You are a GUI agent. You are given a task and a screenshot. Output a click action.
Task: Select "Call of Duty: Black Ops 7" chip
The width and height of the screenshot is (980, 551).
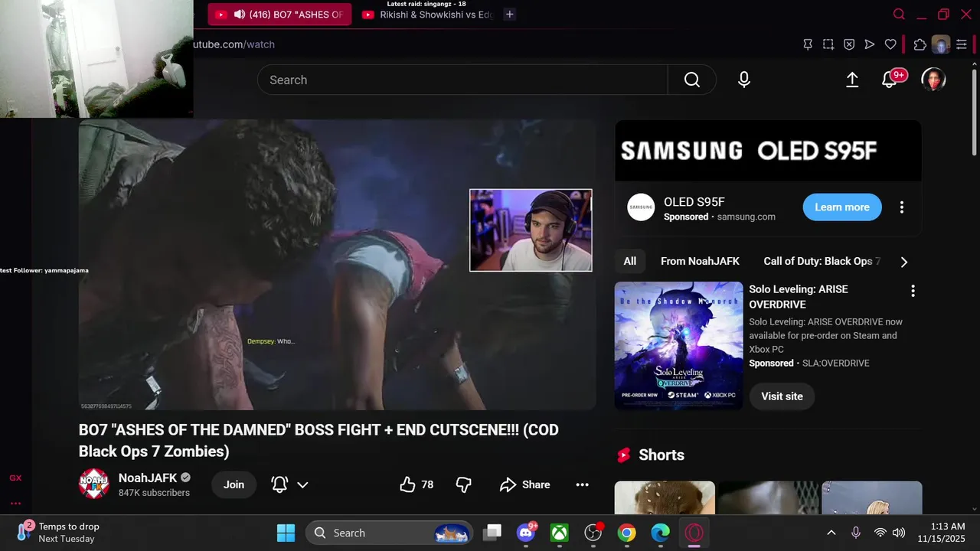click(x=822, y=262)
